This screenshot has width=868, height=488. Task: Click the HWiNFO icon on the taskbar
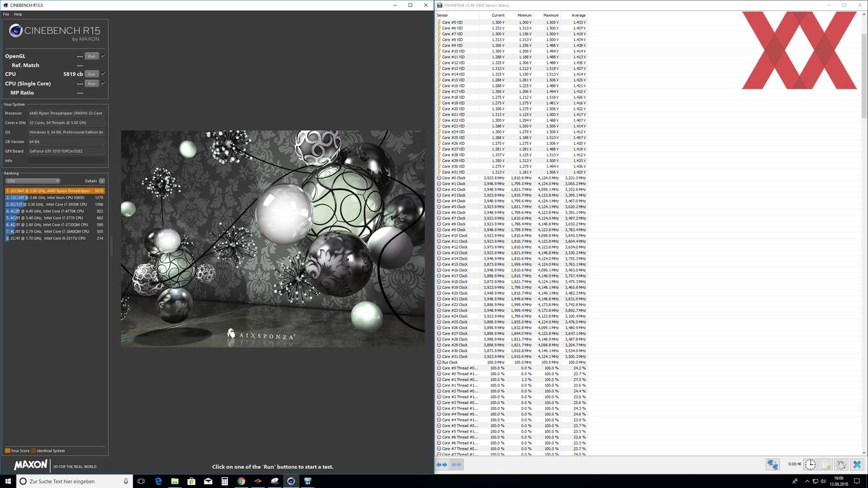(x=308, y=481)
